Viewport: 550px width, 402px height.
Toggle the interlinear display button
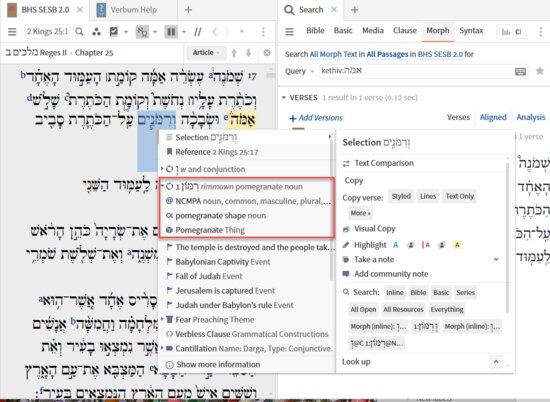[x=142, y=32]
